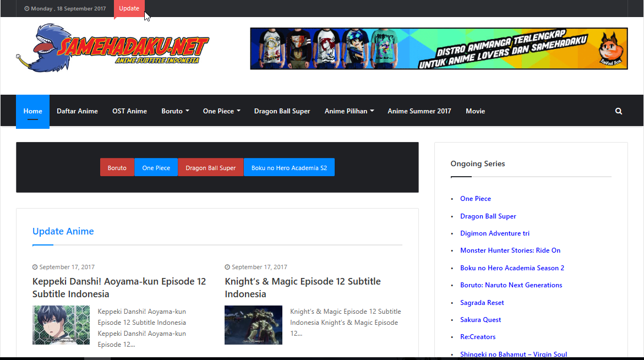Open One Piece in Ongoing Series
The height and width of the screenshot is (360, 644).
pyautogui.click(x=475, y=199)
